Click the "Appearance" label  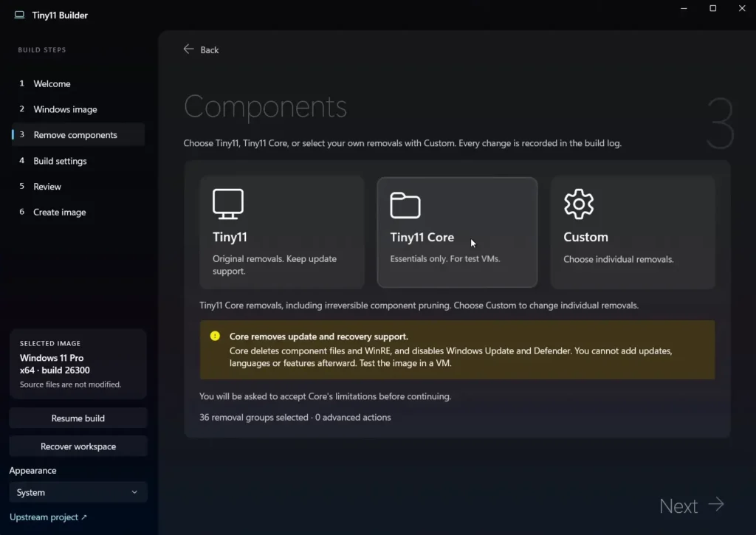click(32, 470)
